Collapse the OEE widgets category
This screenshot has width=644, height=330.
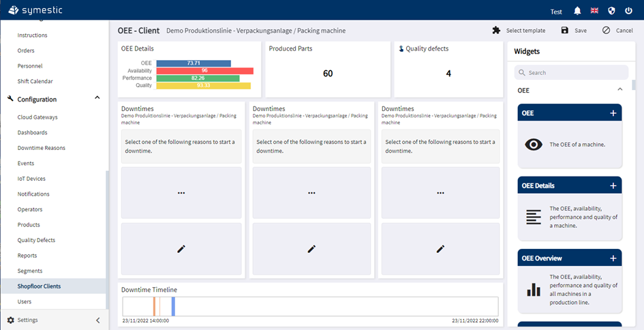pyautogui.click(x=619, y=89)
